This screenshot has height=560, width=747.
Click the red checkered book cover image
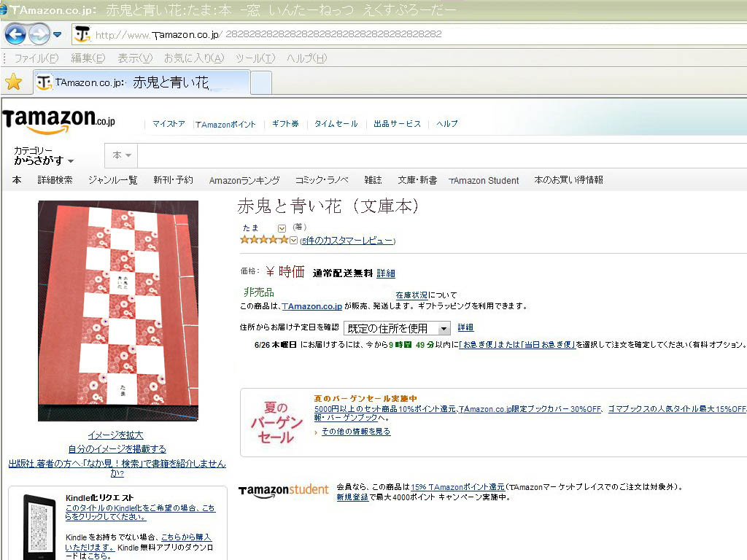pos(118,311)
